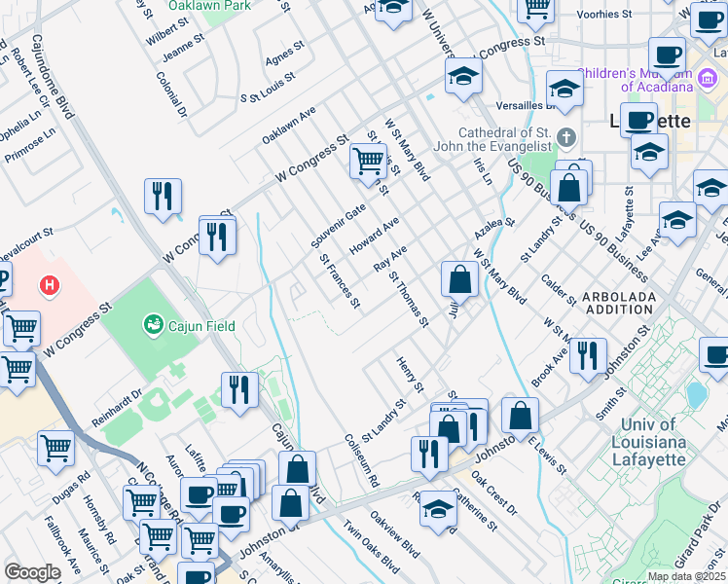Select the Howard Ave street label

tap(374, 236)
